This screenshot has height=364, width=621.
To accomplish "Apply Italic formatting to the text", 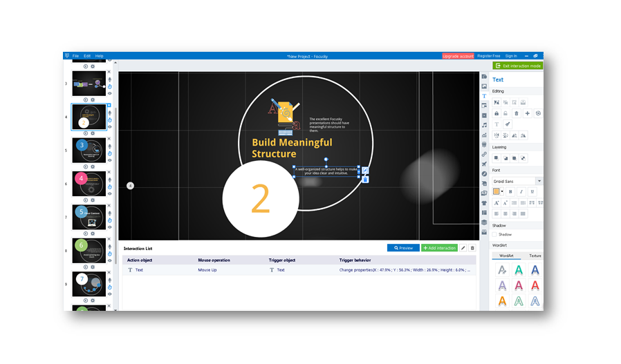I will [x=521, y=191].
